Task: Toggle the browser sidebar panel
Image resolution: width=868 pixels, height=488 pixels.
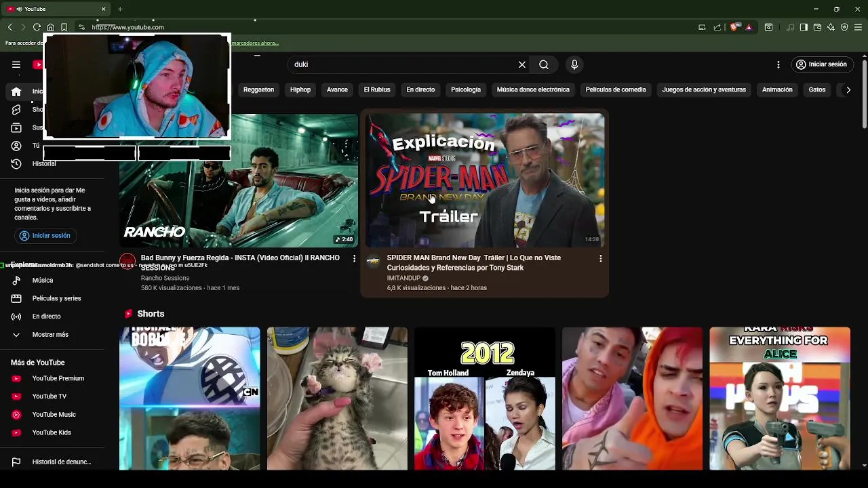Action: [x=804, y=27]
